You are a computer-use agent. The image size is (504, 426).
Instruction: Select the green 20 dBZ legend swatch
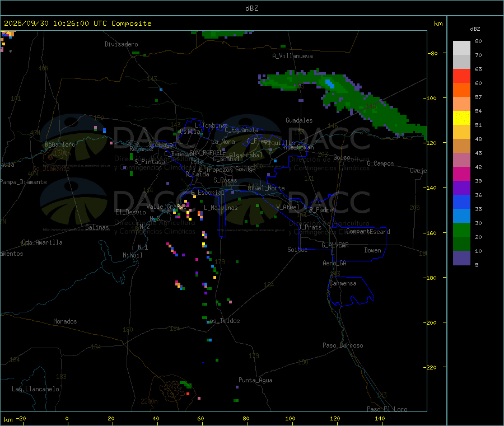tap(461, 230)
